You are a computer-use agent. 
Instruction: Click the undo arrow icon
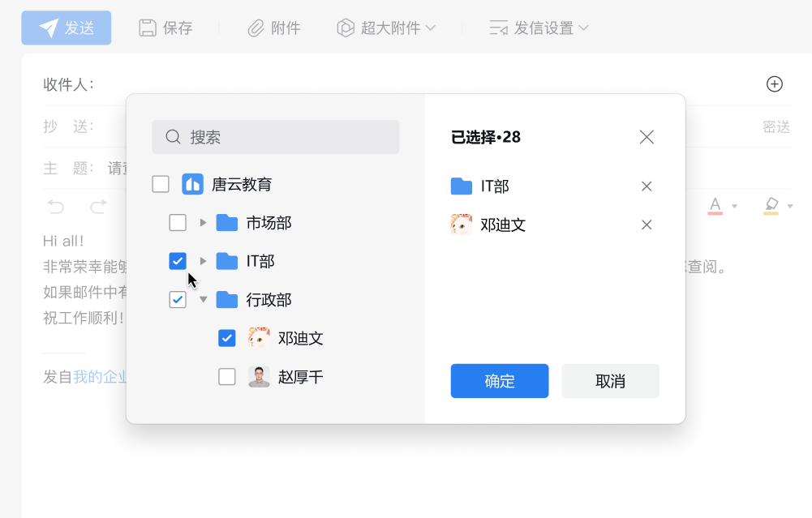56,206
